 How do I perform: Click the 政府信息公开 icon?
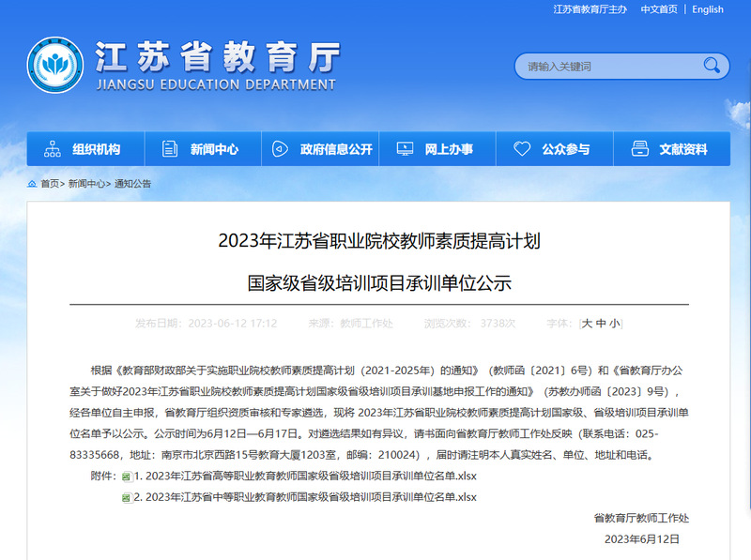point(280,149)
